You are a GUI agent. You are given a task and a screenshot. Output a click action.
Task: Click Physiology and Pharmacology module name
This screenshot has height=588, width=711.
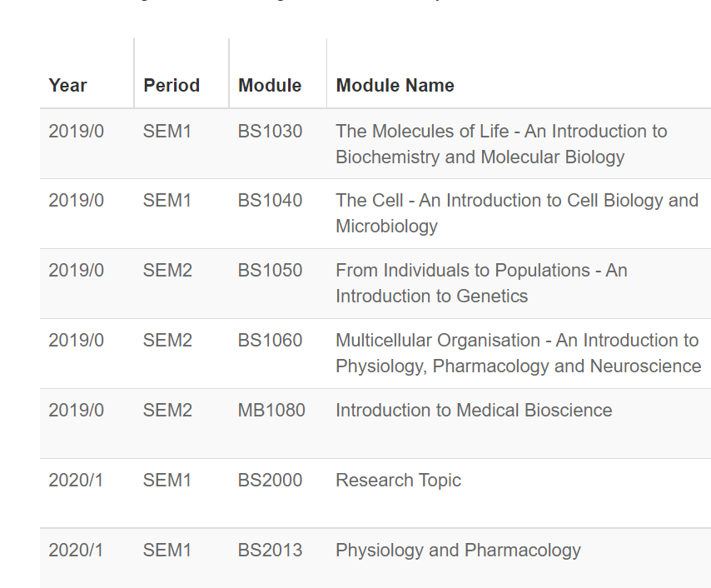point(458,551)
